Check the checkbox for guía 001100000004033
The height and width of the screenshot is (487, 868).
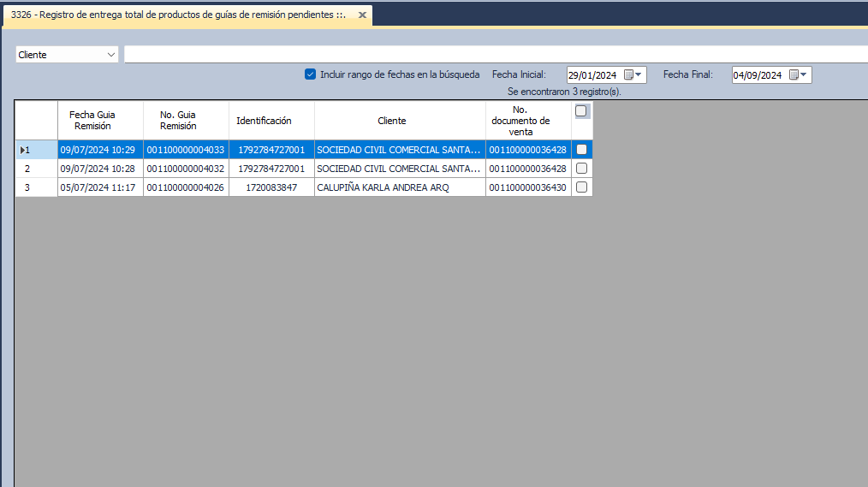click(582, 150)
